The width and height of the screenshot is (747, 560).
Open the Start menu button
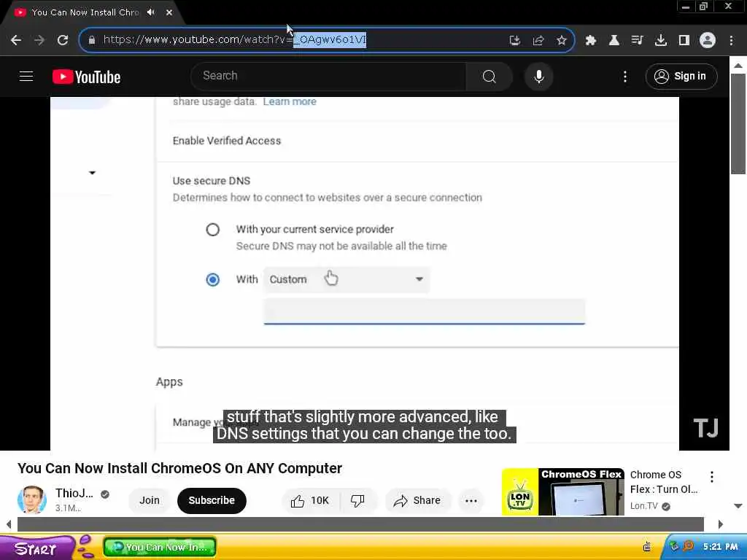[37, 548]
